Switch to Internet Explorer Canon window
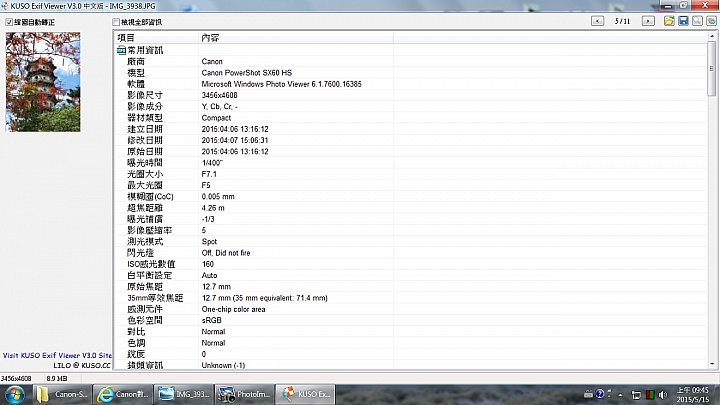The width and height of the screenshot is (720, 405). coord(122,394)
